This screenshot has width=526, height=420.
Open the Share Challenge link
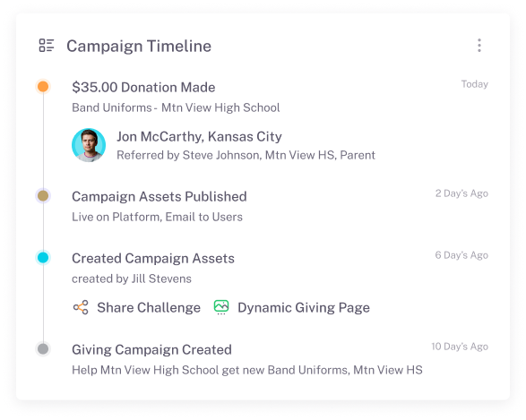pyautogui.click(x=149, y=308)
